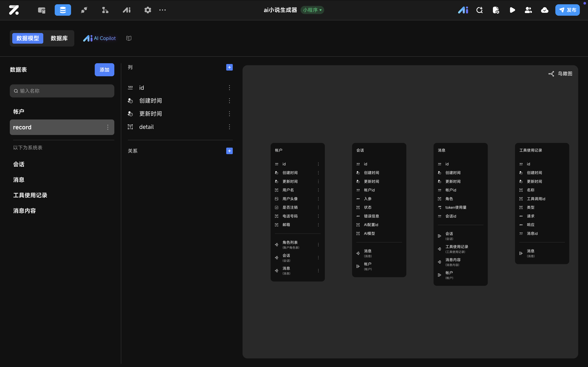Image resolution: width=588 pixels, height=367 pixels.
Task: Open the workflow tree icon
Action: coord(105,10)
